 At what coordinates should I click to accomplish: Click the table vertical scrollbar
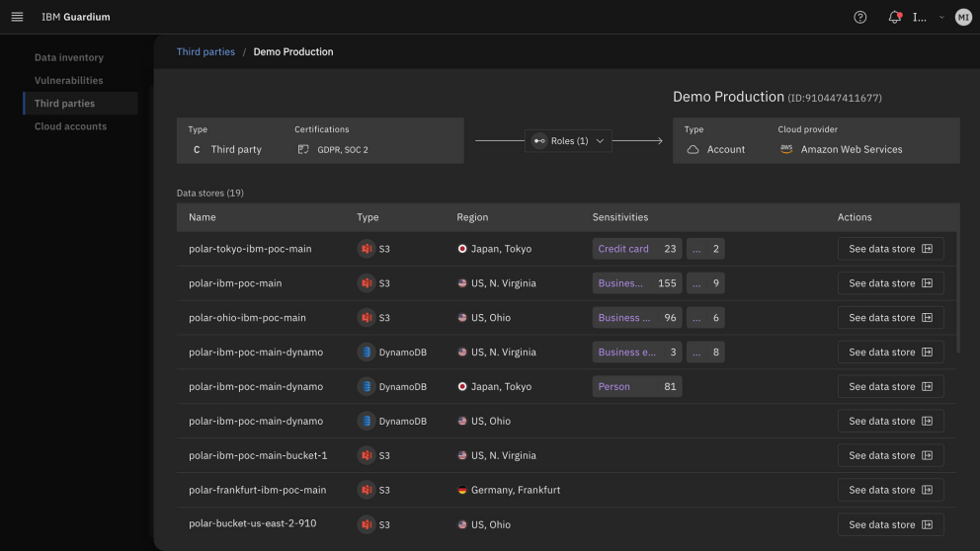pos(957,291)
